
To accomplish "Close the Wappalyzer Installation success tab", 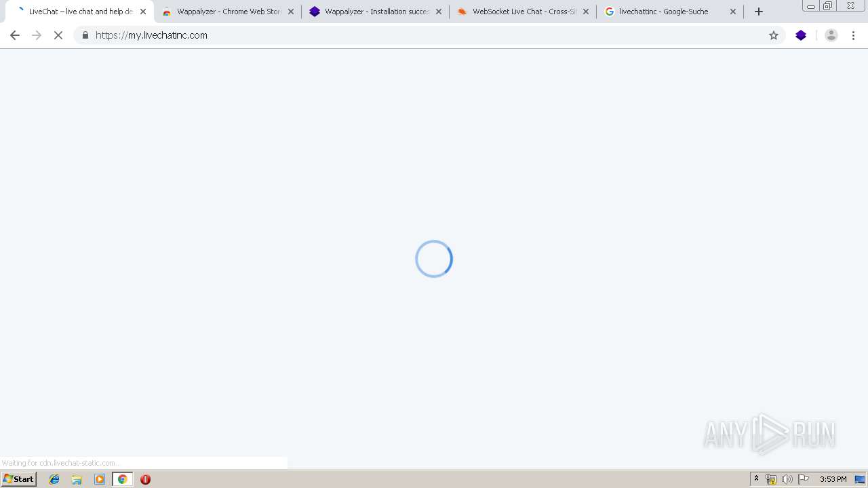I will (439, 12).
